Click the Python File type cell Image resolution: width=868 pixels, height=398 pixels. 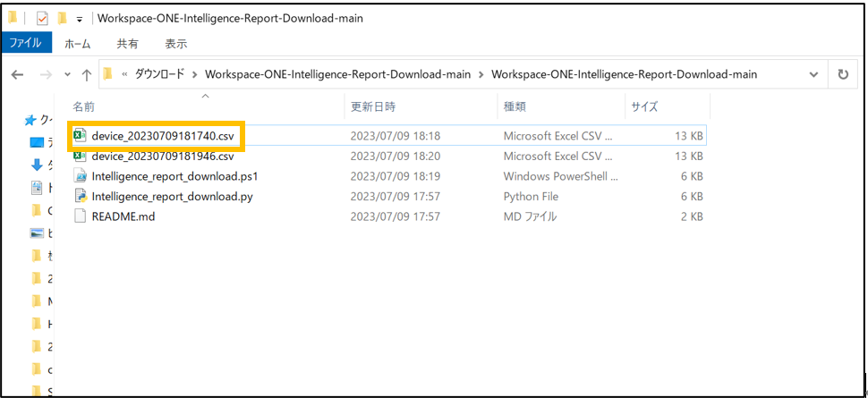[x=531, y=197]
